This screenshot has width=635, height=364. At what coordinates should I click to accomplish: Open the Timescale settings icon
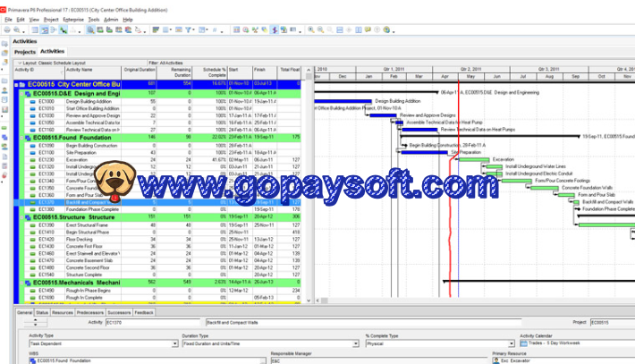[x=178, y=30]
